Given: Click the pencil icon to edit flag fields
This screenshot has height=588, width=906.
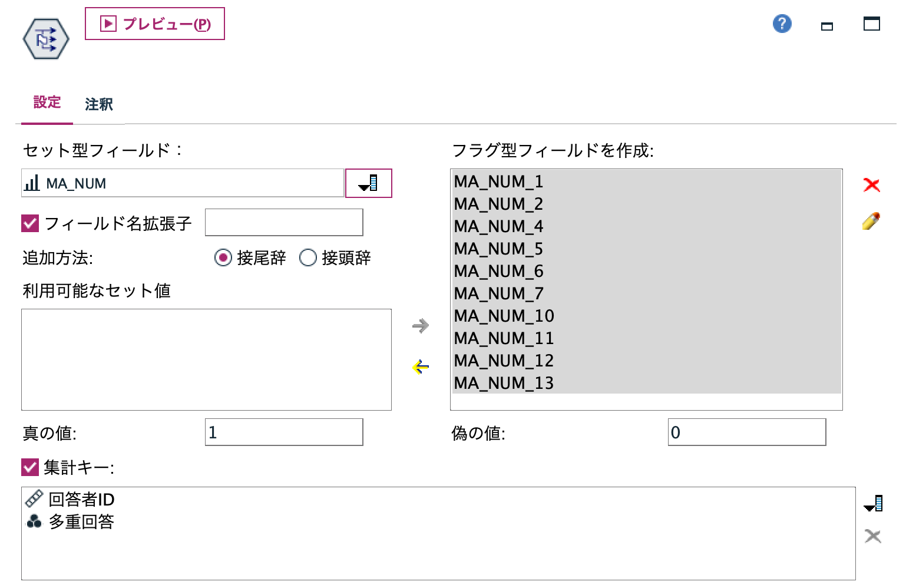Looking at the screenshot, I should [872, 219].
